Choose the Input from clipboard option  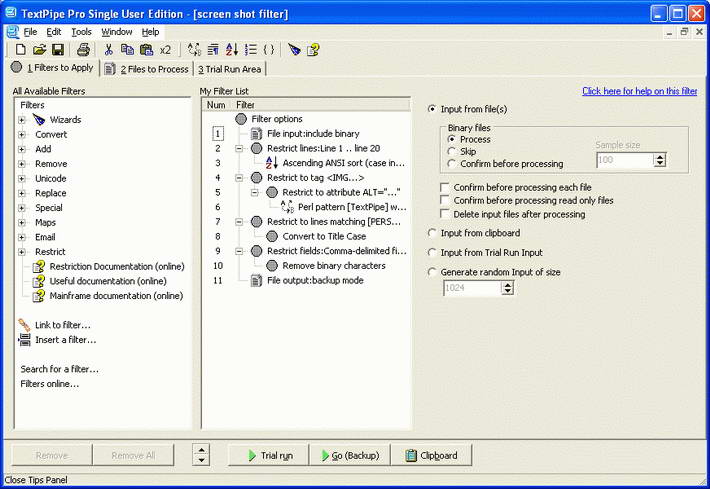432,233
